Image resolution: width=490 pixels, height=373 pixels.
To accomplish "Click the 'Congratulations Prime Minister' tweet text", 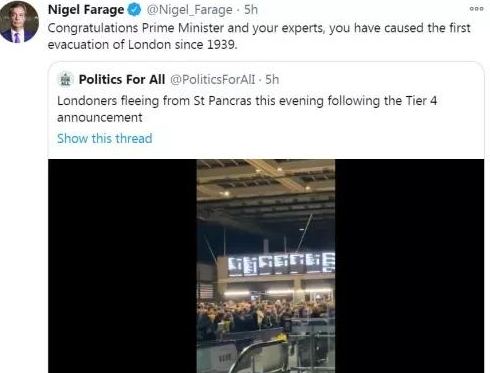I will pyautogui.click(x=259, y=36).
